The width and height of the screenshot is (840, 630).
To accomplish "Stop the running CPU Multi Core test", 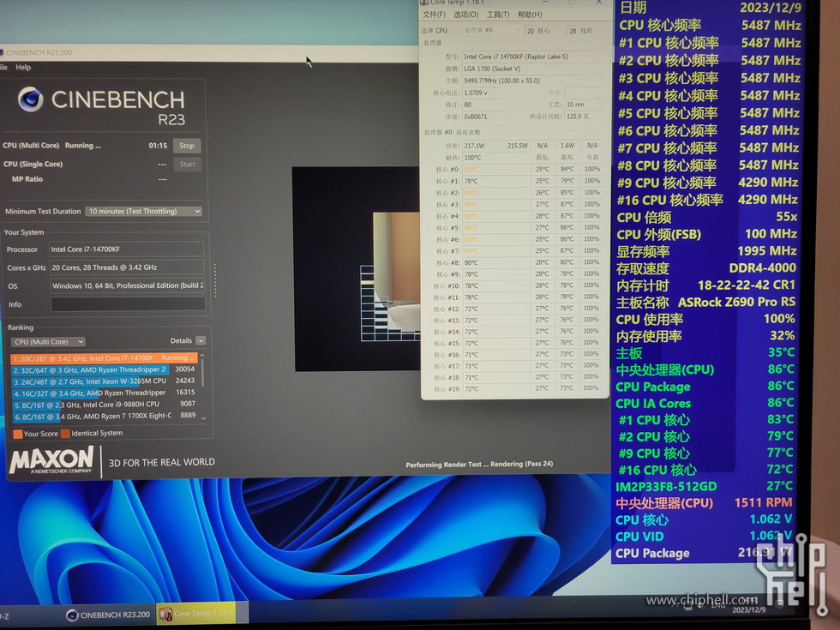I will tap(187, 146).
